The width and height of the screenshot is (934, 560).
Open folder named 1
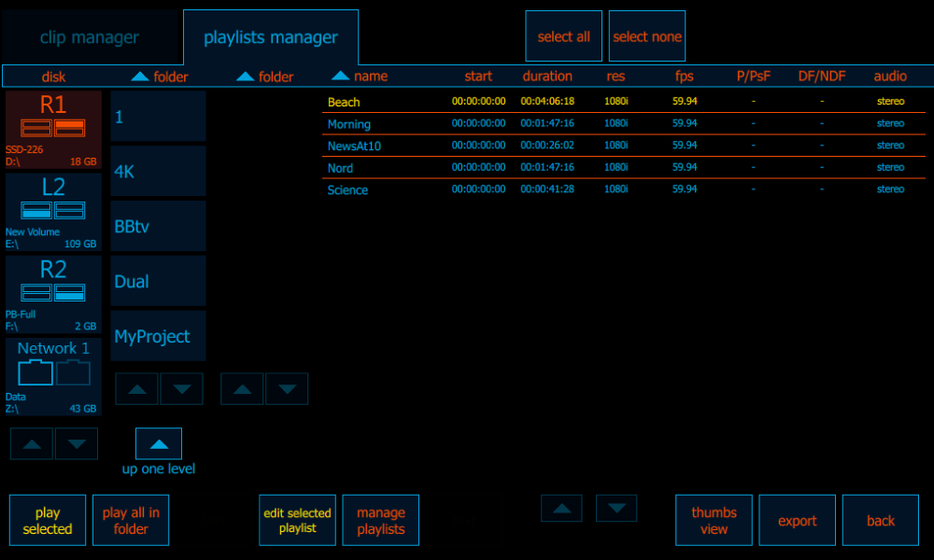tap(159, 116)
